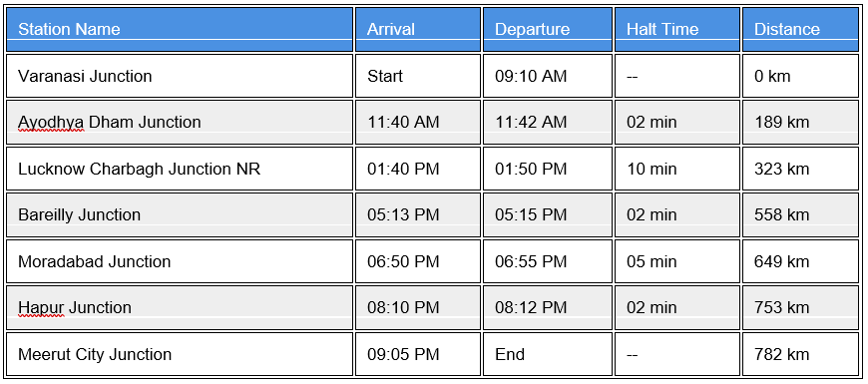
Task: Click the 782 km distance cell
Action: click(800, 354)
